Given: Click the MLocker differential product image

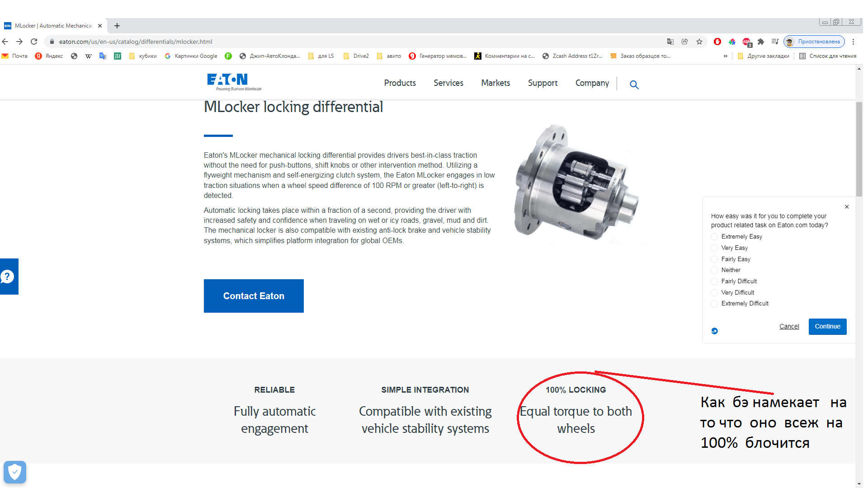Looking at the screenshot, I should tap(577, 182).
